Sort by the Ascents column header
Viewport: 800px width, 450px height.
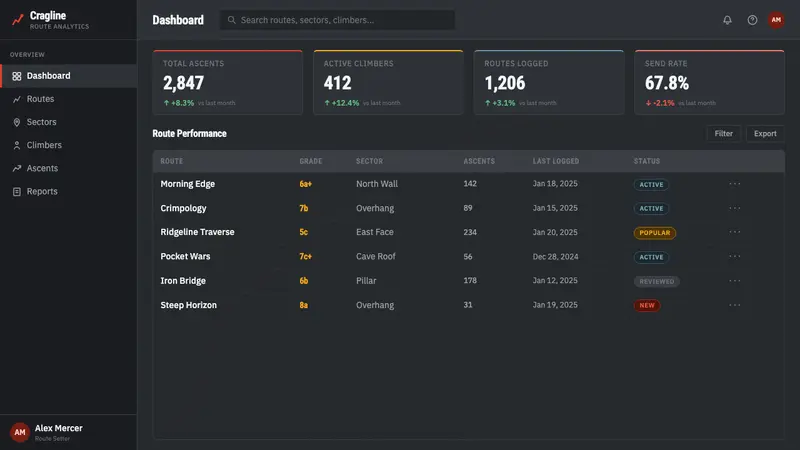[479, 161]
